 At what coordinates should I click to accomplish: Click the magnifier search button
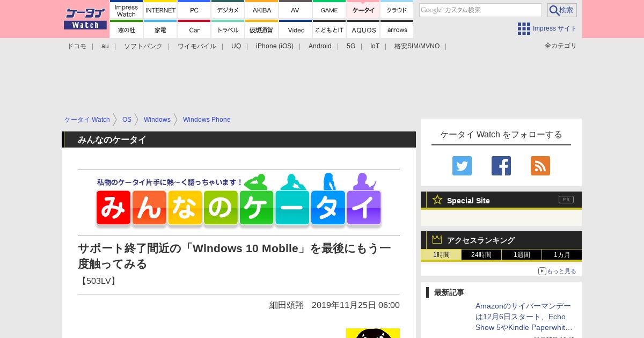[562, 10]
